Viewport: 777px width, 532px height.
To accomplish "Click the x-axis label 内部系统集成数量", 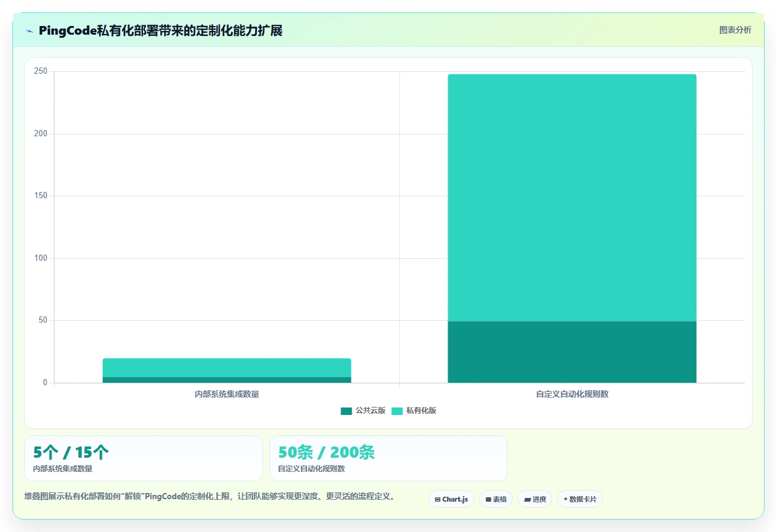I will 227,394.
